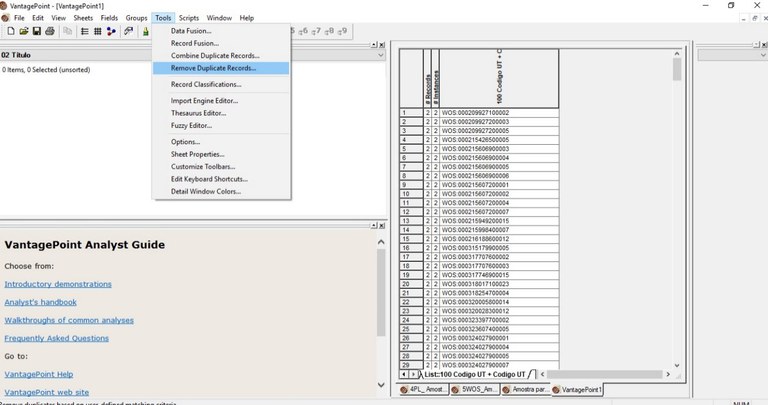Open Analyst's handbook link
Image resolution: width=768 pixels, height=405 pixels.
click(41, 302)
